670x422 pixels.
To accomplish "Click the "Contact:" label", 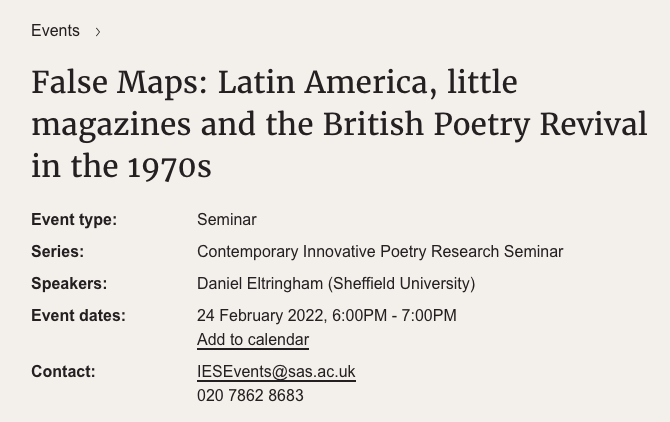I will [x=63, y=372].
